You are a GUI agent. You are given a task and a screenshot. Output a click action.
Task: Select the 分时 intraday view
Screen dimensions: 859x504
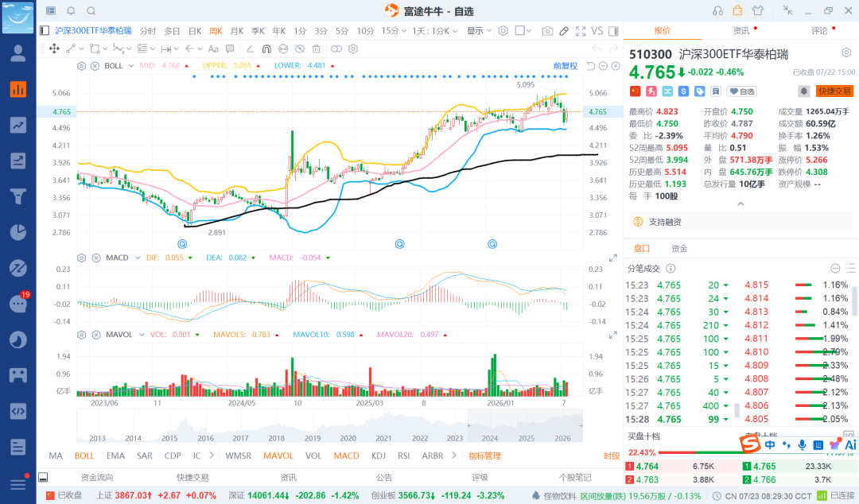click(x=148, y=31)
